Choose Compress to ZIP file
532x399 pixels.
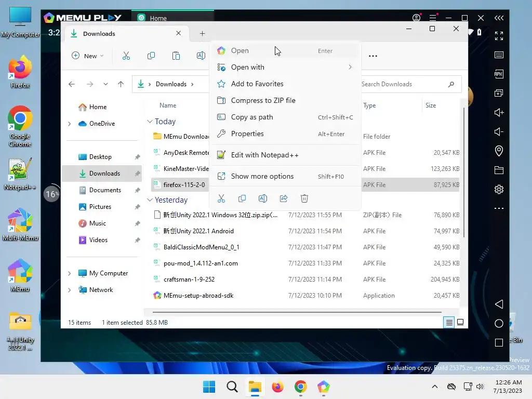(x=285, y=100)
